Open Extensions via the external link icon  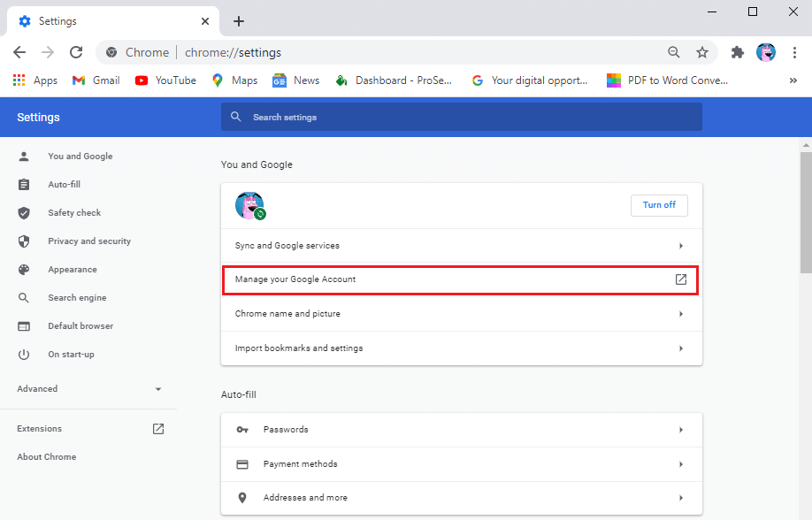pos(157,428)
